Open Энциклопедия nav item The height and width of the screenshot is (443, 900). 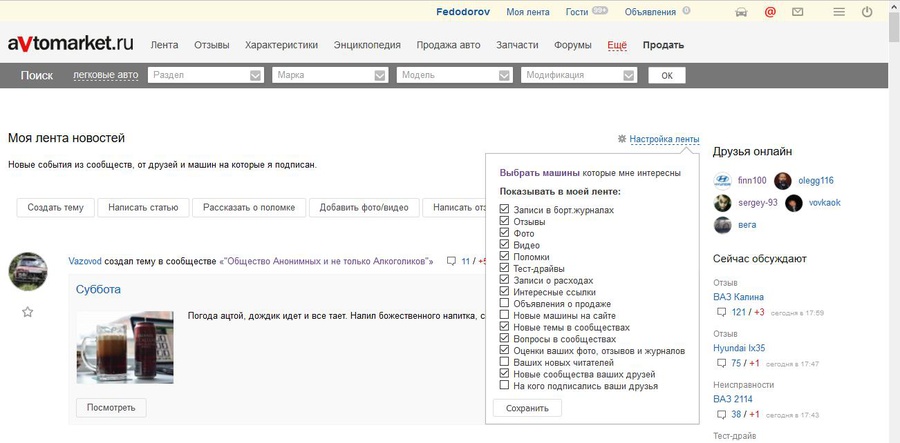(367, 45)
